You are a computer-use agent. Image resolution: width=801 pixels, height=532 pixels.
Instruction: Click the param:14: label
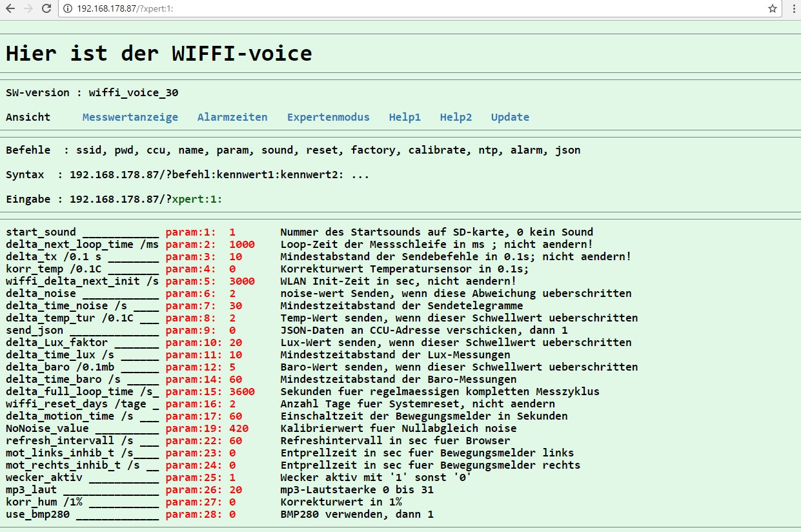point(194,379)
